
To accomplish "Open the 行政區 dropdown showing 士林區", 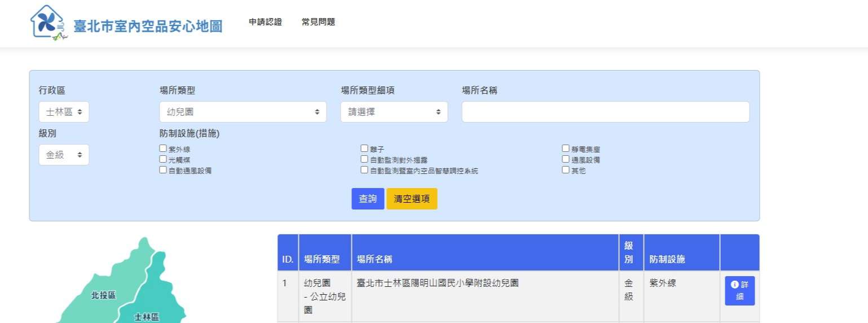I will coord(64,112).
